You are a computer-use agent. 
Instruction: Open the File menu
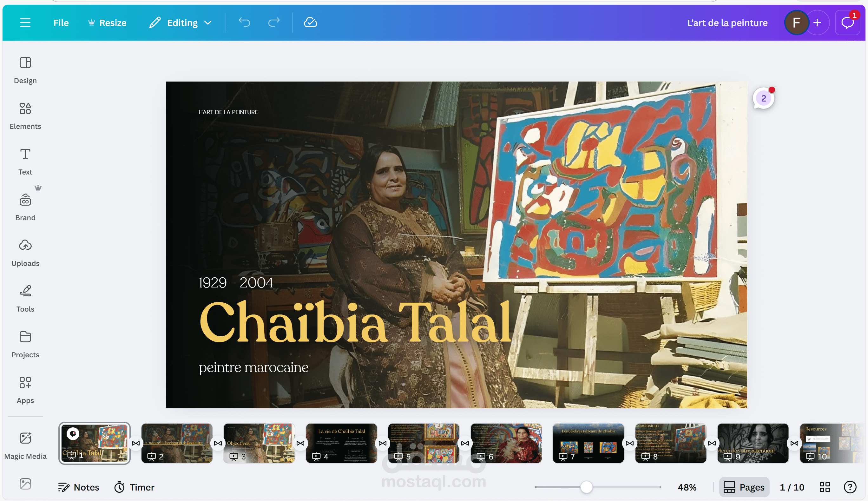[x=61, y=23]
